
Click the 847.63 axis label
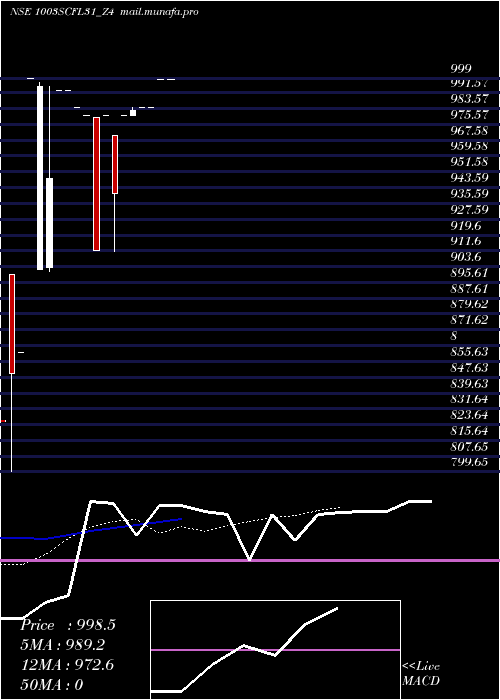[x=469, y=367]
